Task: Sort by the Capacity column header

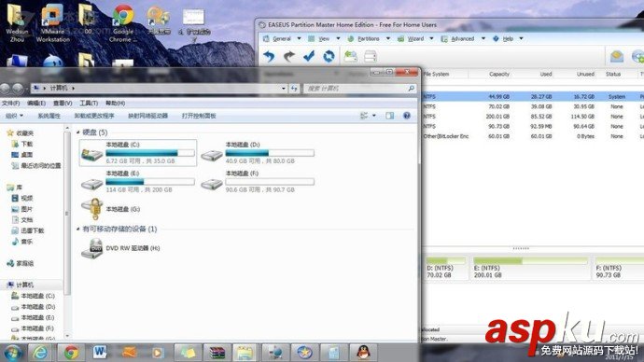Action: tap(499, 74)
